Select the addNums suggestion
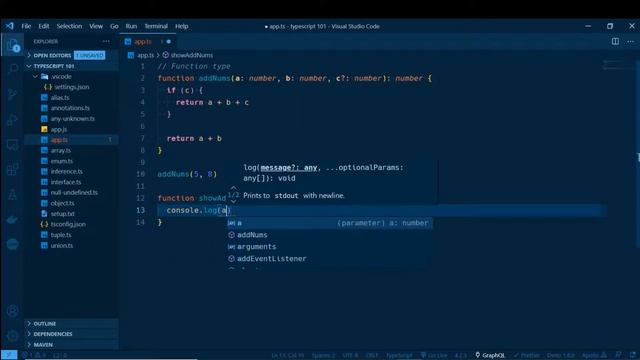Viewport: 640px width, 360px height. click(x=330, y=235)
